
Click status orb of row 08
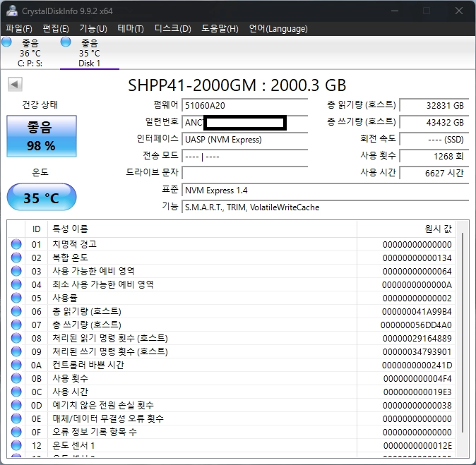(x=16, y=338)
